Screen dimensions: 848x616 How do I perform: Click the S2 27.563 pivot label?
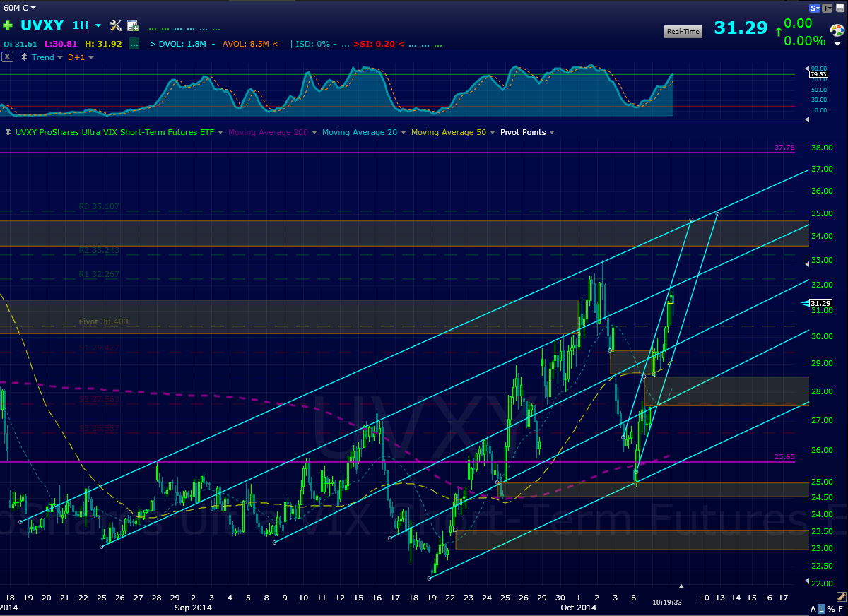(x=99, y=399)
